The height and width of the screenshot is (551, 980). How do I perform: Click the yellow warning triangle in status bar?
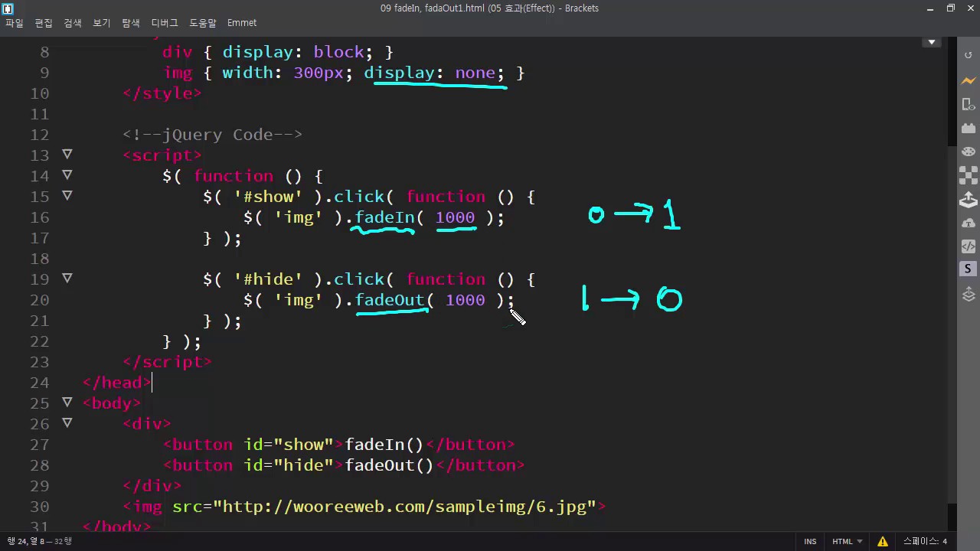point(883,541)
